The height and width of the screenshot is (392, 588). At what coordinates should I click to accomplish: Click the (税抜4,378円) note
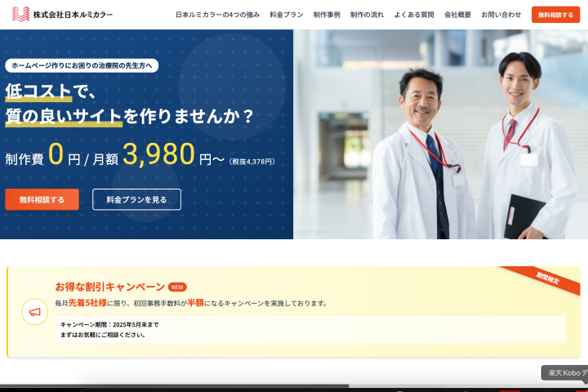(252, 162)
